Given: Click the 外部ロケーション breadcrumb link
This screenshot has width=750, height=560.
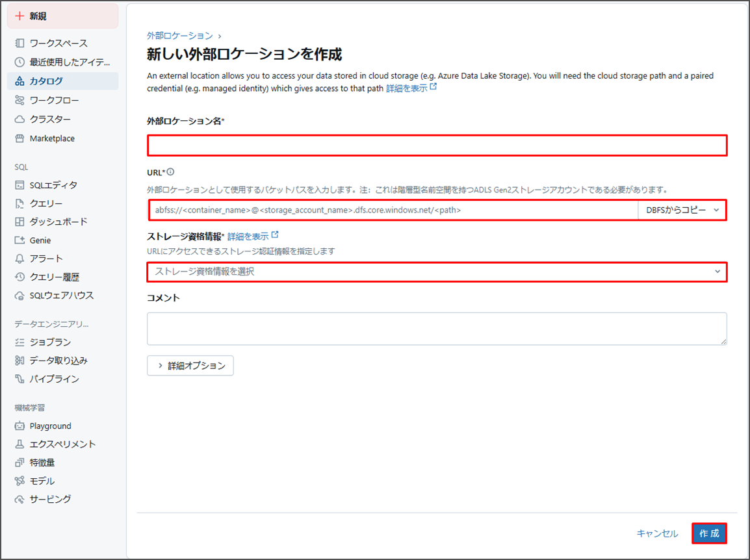Looking at the screenshot, I should 180,36.
